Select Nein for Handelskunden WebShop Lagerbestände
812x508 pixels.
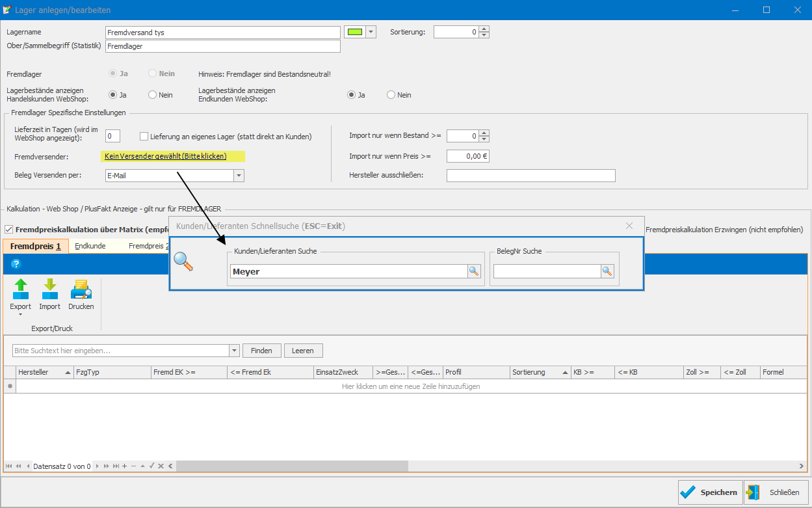pos(153,95)
